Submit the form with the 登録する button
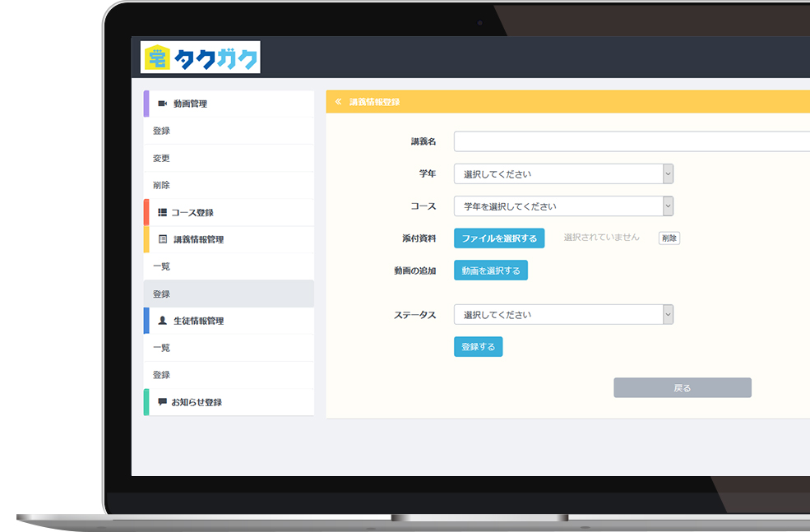 point(478,347)
